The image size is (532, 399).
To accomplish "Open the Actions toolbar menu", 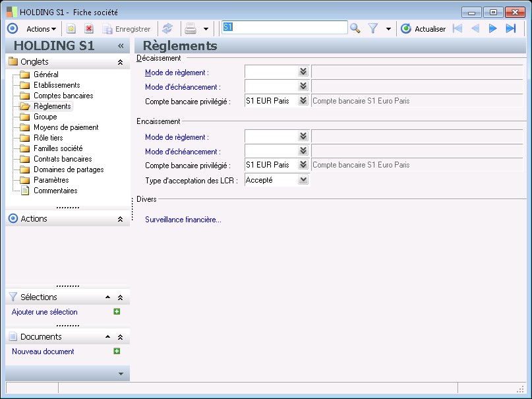I will 41,29.
